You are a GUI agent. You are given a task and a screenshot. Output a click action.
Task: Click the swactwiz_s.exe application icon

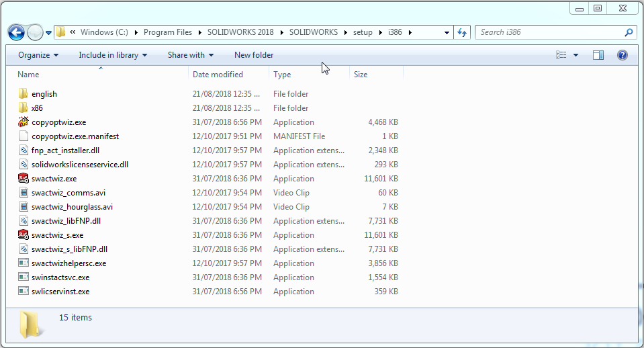(24, 234)
